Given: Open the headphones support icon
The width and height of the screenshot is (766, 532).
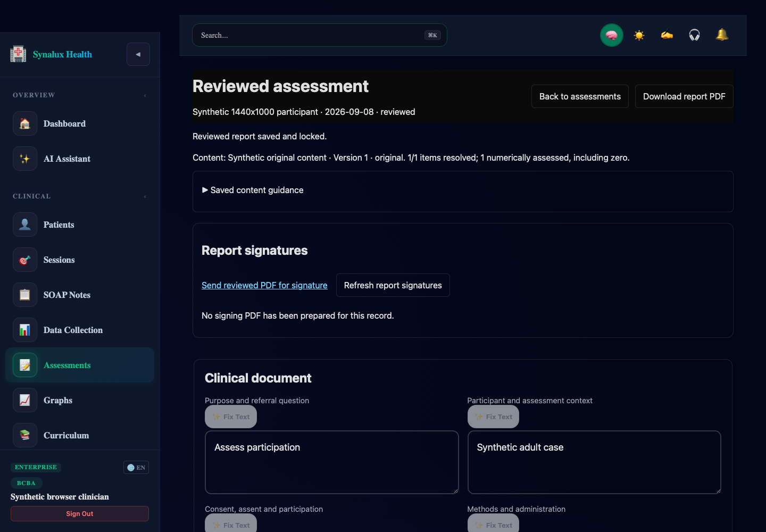Looking at the screenshot, I should (x=695, y=35).
